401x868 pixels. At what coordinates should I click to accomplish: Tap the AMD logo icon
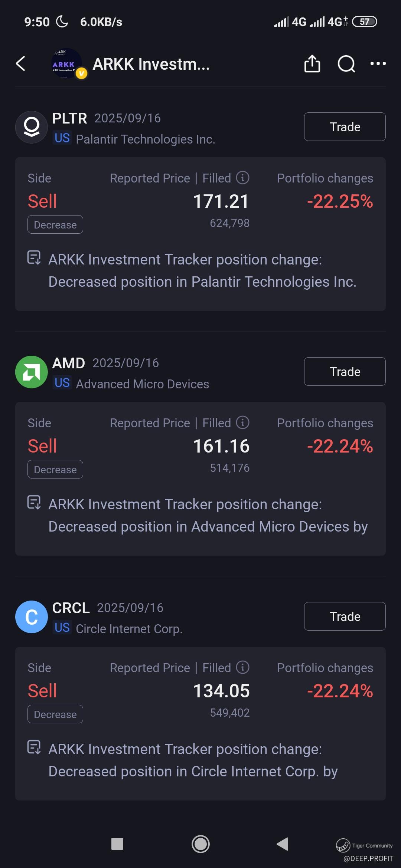point(32,372)
